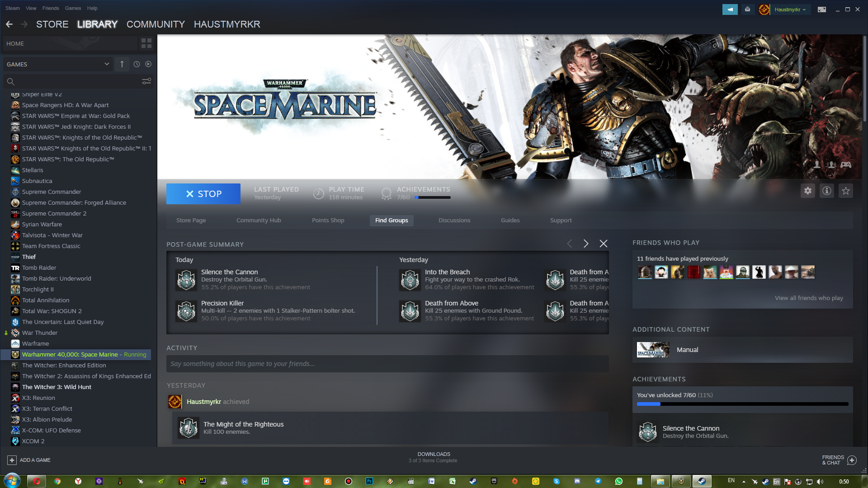The image size is (868, 488).
Task: View all friends who play
Action: [x=808, y=298]
